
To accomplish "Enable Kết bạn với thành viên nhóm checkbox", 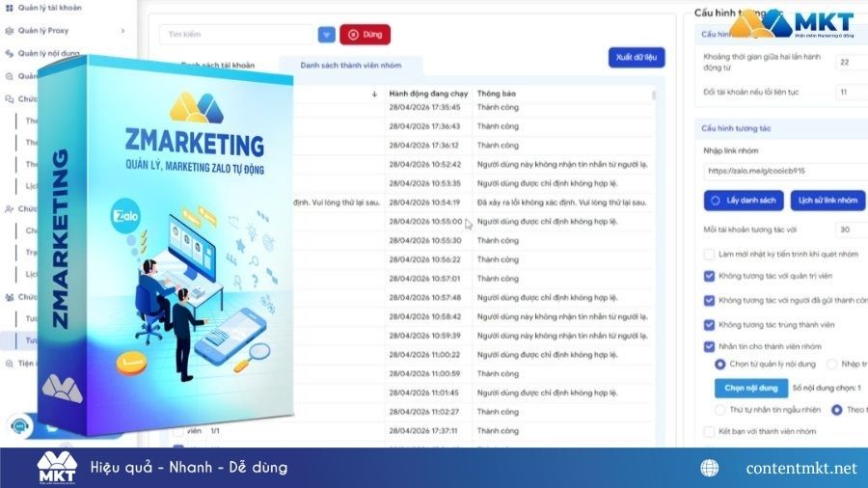I will [709, 431].
